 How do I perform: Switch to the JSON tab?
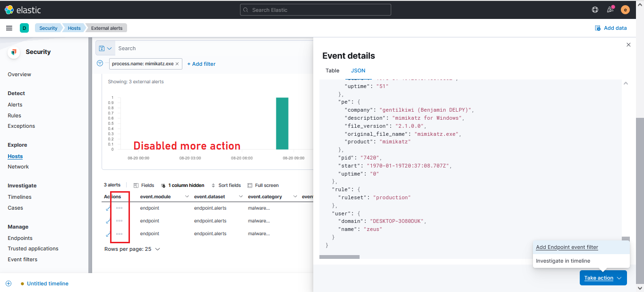coord(358,71)
